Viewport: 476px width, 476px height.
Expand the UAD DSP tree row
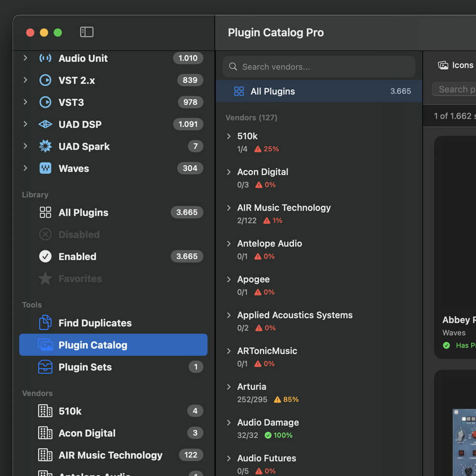pos(26,124)
